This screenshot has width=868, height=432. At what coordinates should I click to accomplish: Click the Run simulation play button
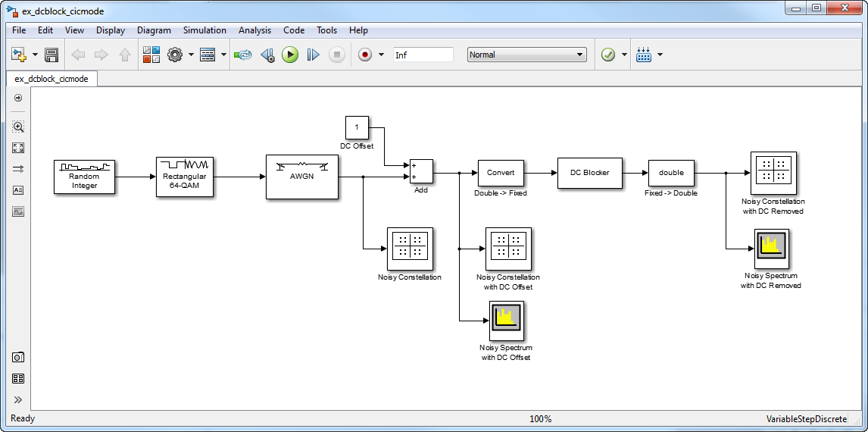(x=290, y=55)
